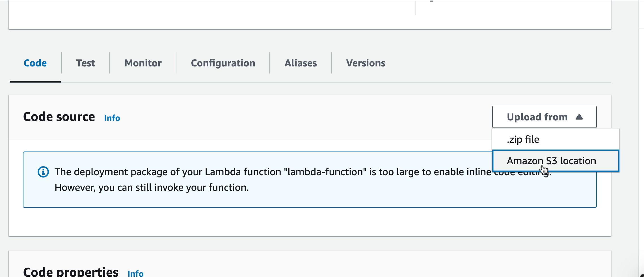Switch to the Code tab
This screenshot has height=277, width=644.
click(x=35, y=63)
